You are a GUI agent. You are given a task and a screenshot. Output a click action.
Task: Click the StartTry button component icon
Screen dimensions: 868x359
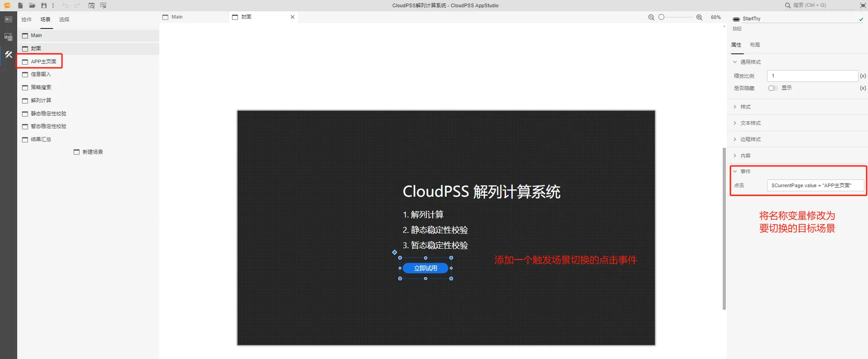point(736,19)
